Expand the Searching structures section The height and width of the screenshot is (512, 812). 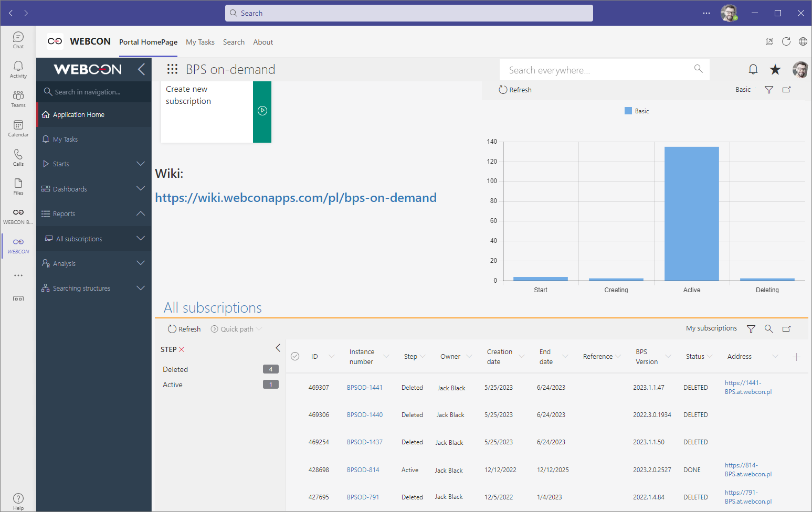[x=141, y=288]
